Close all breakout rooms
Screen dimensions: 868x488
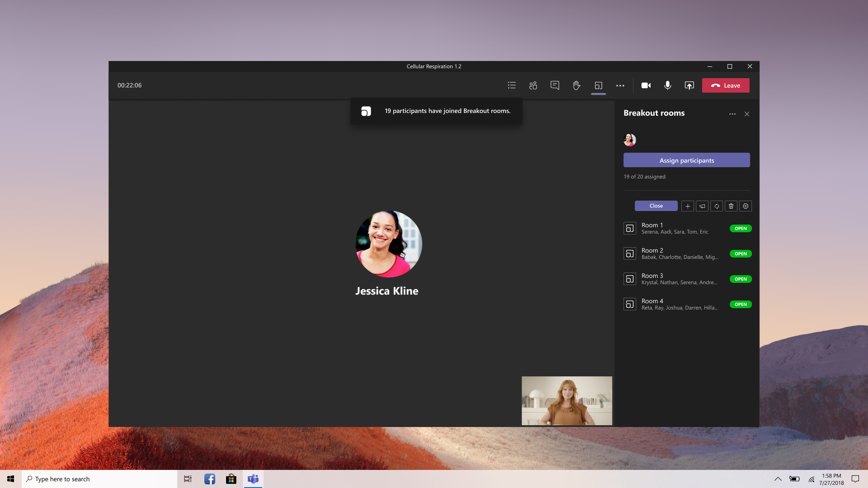point(656,206)
